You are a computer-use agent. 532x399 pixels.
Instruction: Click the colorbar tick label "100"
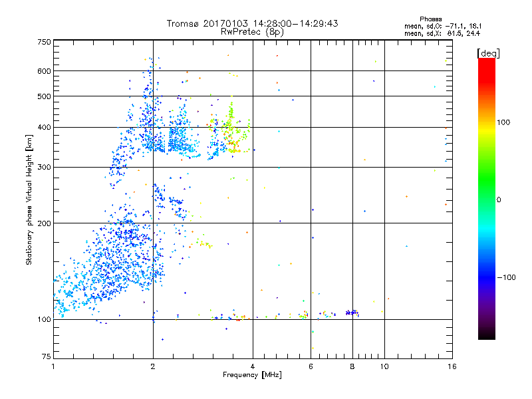pyautogui.click(x=503, y=122)
